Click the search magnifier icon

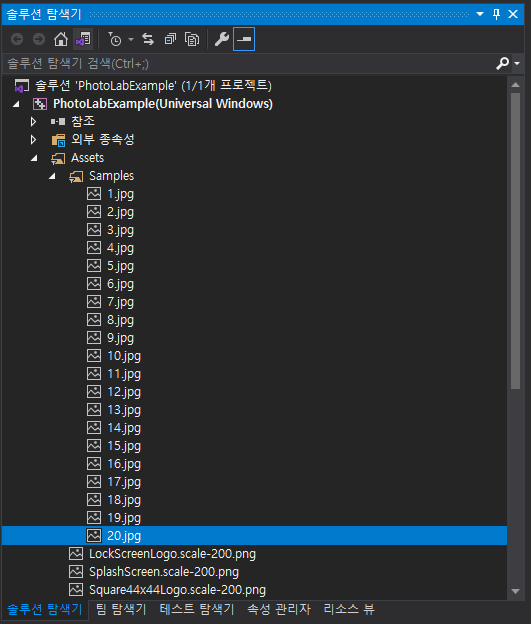502,63
